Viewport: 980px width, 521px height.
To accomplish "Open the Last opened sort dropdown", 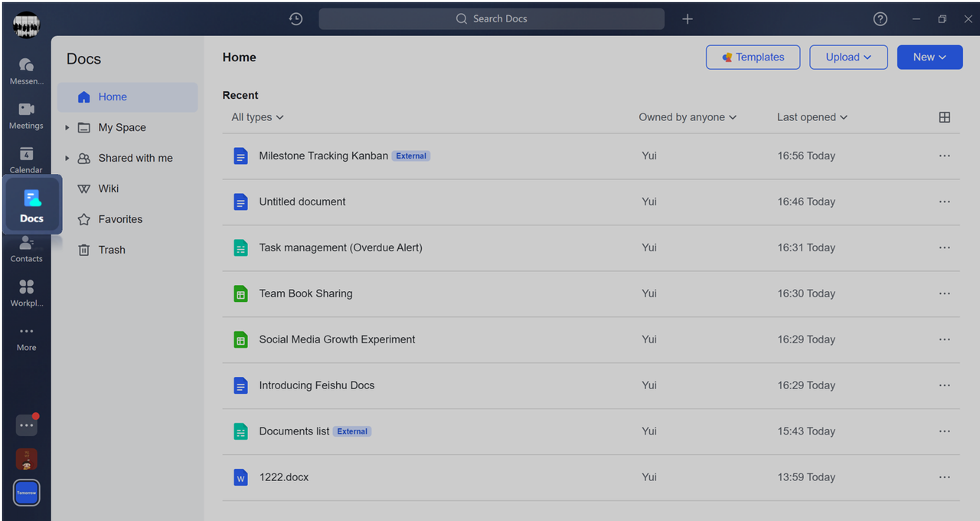I will tap(812, 117).
